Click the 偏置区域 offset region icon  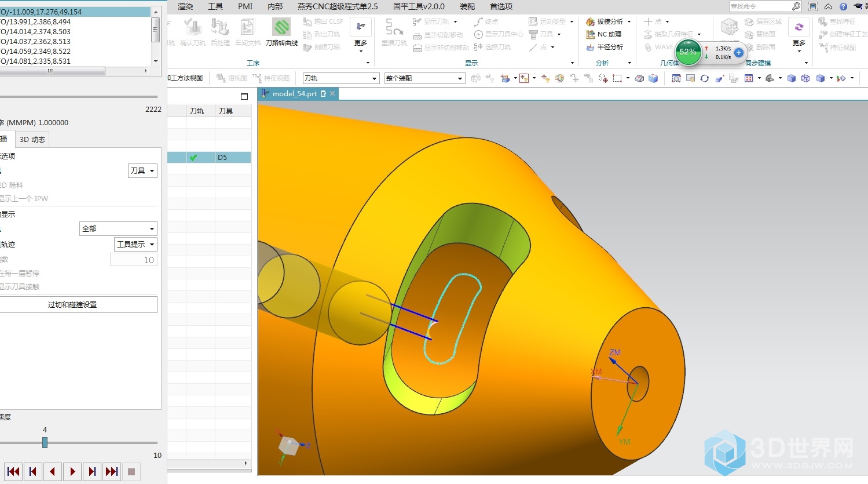click(x=749, y=21)
